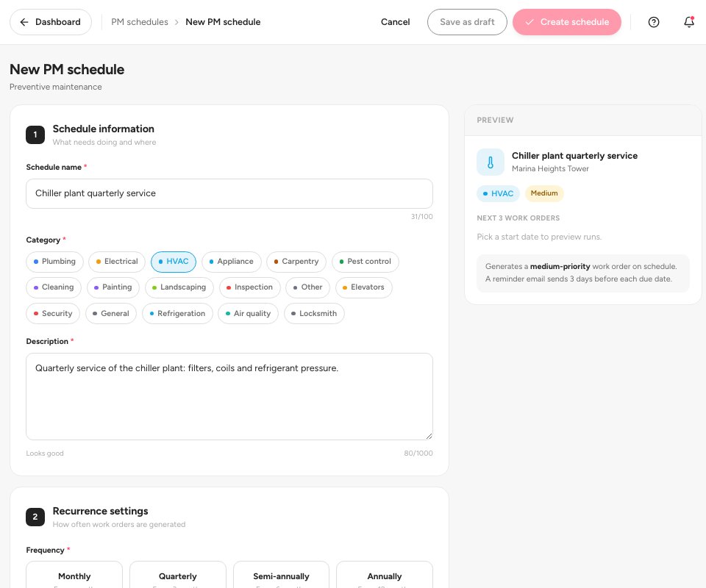706x588 pixels.
Task: Select the Landscaping category chip
Action: [x=179, y=287]
